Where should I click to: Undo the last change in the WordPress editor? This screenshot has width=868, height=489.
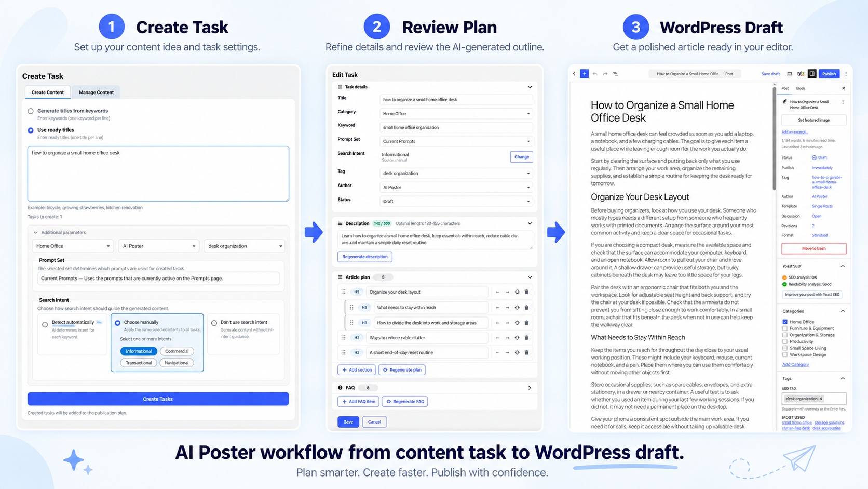[x=595, y=74]
